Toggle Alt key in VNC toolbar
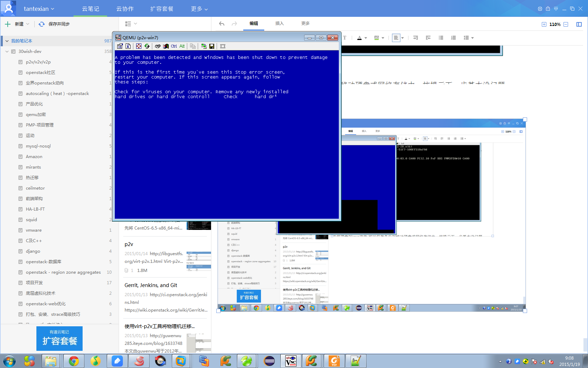588x368 pixels. [x=182, y=46]
